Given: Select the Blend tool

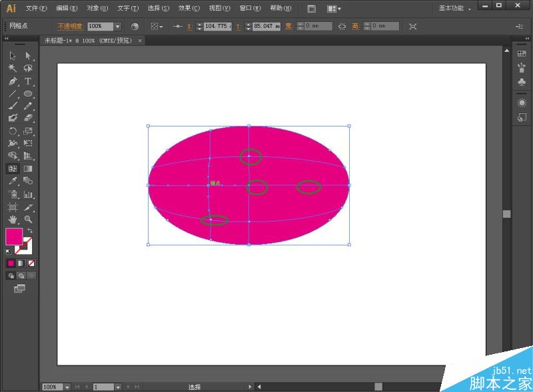Looking at the screenshot, I should point(28,181).
